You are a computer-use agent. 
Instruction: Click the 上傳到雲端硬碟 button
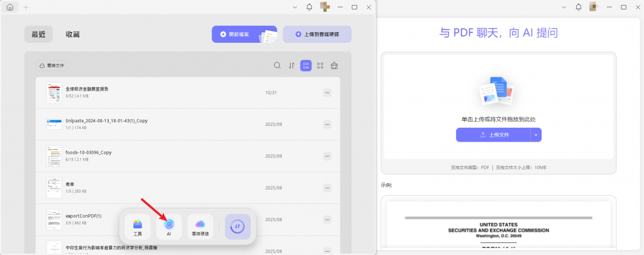(317, 34)
